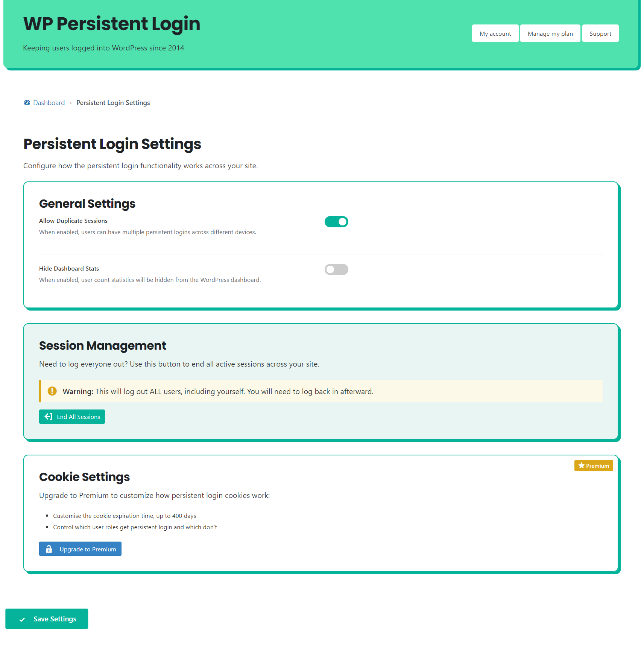Click the logout arrow icon on End All Sessions
Screen dimensions: 644x653
point(48,417)
